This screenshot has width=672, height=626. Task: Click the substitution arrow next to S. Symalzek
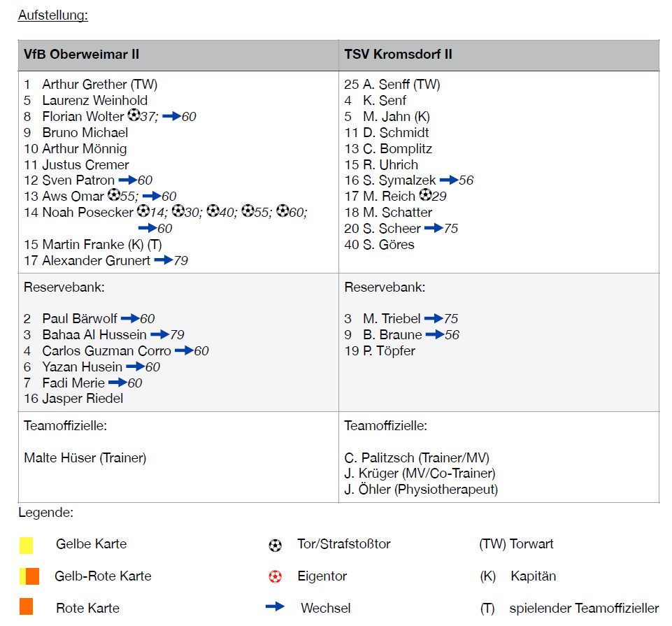[x=448, y=180]
